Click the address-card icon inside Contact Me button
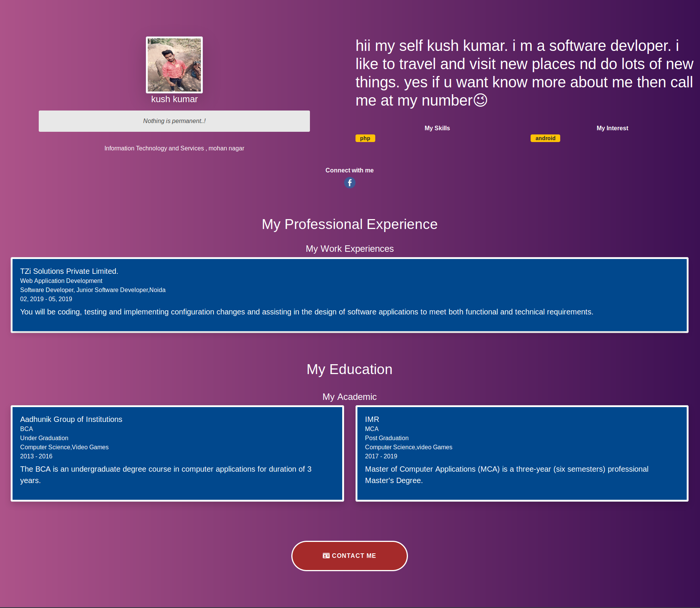Screen dimensions: 700x608 pyautogui.click(x=326, y=556)
